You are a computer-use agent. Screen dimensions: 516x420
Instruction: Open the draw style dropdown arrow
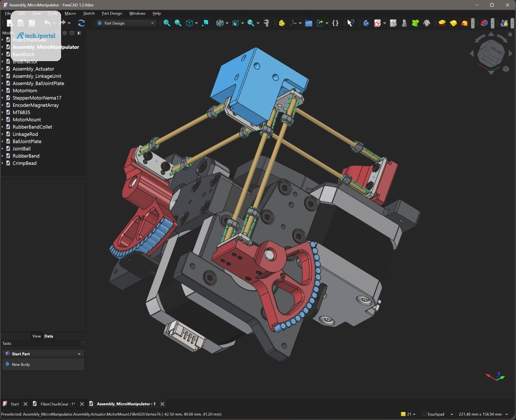pos(227,23)
